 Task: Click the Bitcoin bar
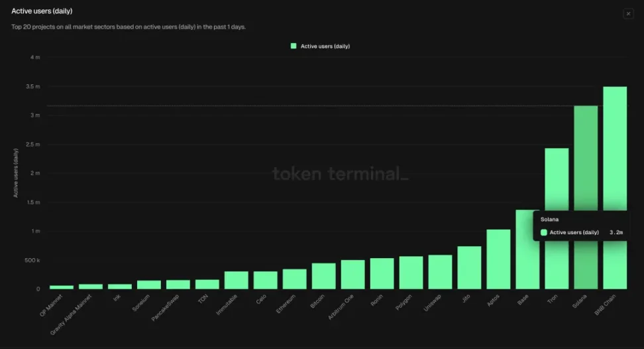323,276
